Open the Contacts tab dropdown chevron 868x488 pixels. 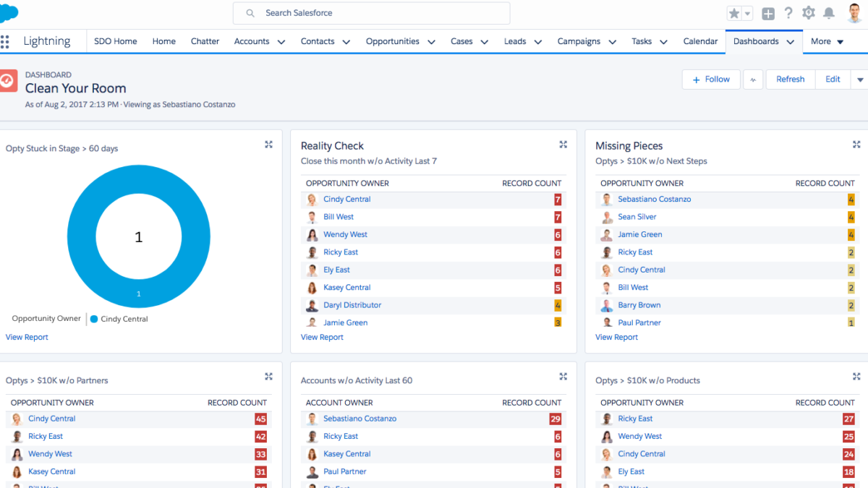click(346, 42)
